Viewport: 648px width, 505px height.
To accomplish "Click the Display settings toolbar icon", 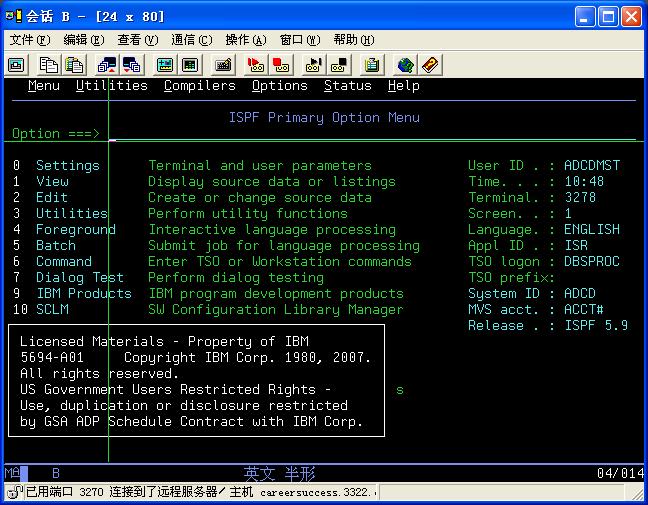I will [165, 65].
